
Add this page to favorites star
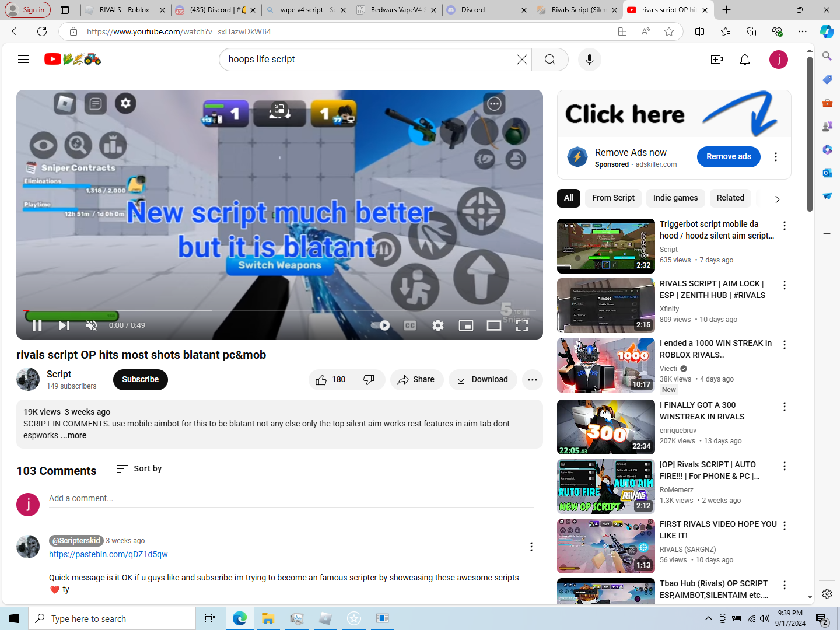tap(669, 32)
